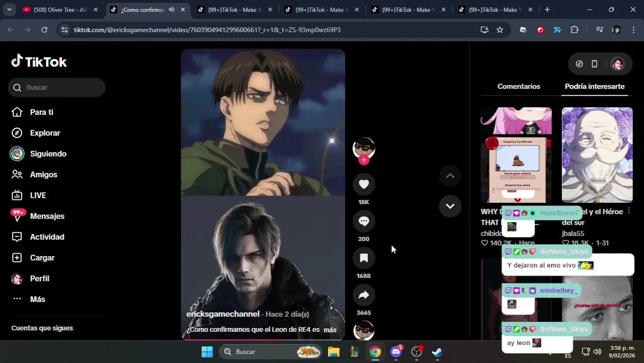644x363 pixels.
Task: Open jbala55 author link
Action: 573,233
